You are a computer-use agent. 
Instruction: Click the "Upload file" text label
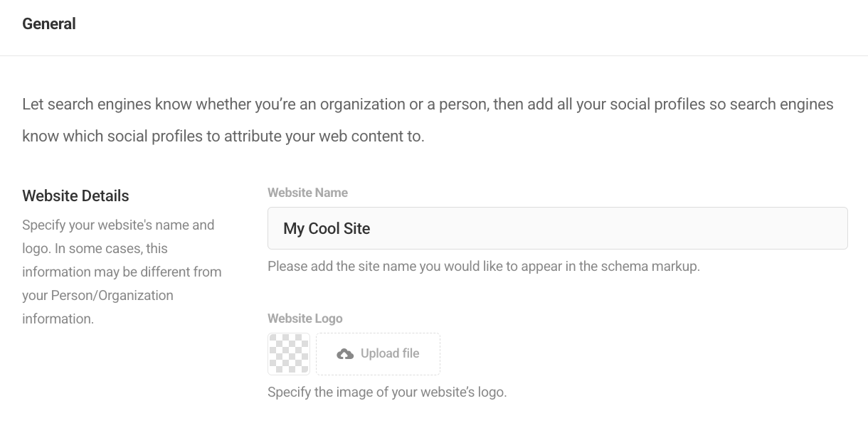[x=390, y=354]
